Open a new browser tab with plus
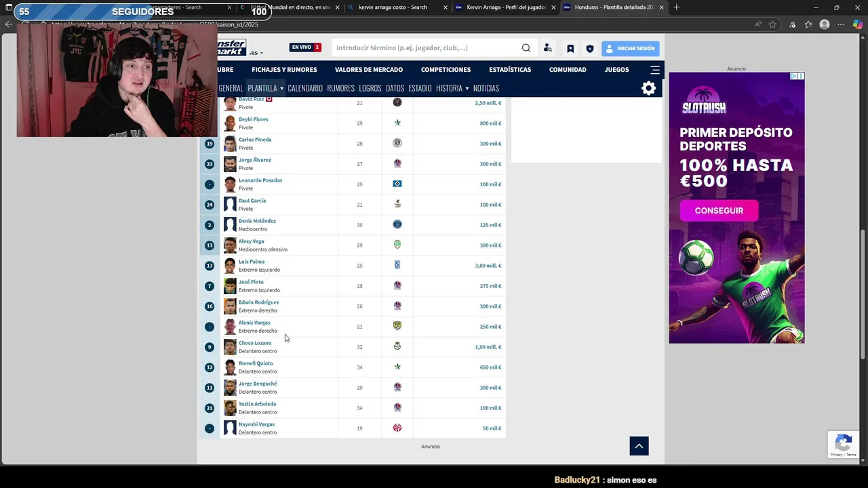This screenshot has height=488, width=868. 676,7
